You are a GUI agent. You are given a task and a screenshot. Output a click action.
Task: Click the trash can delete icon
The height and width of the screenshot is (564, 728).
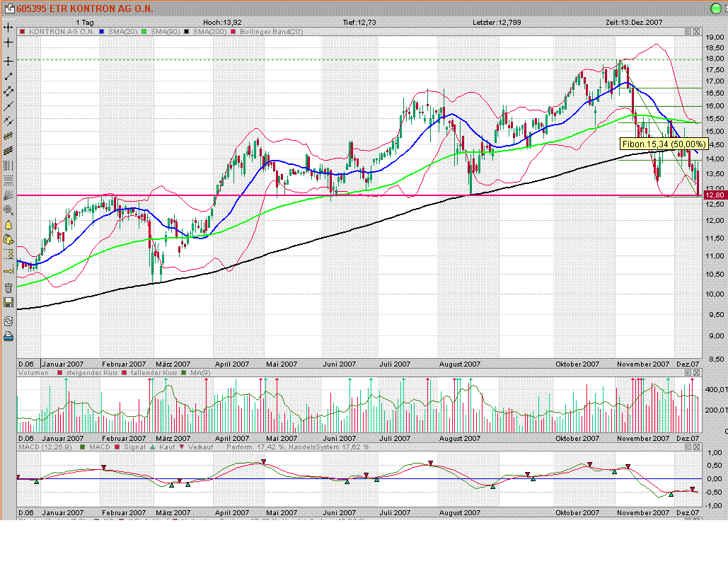[x=8, y=287]
